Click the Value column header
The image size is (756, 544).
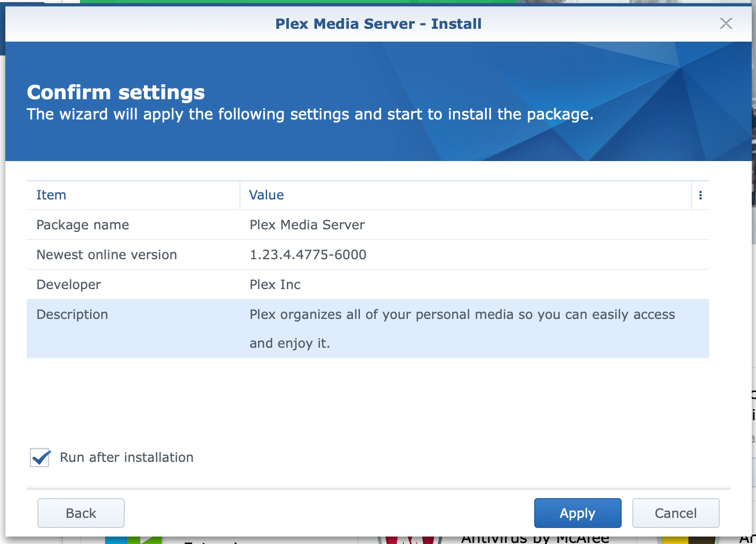[465, 195]
